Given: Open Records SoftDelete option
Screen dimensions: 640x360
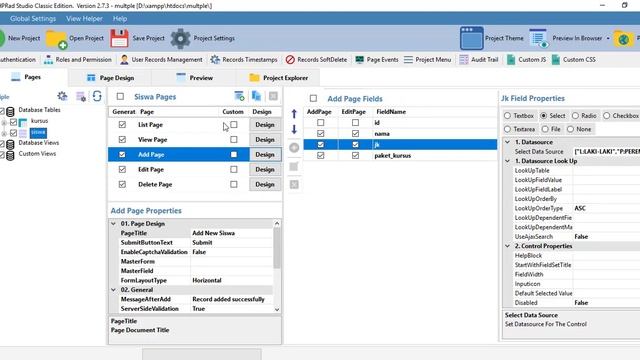Looking at the screenshot, I should pos(316,60).
